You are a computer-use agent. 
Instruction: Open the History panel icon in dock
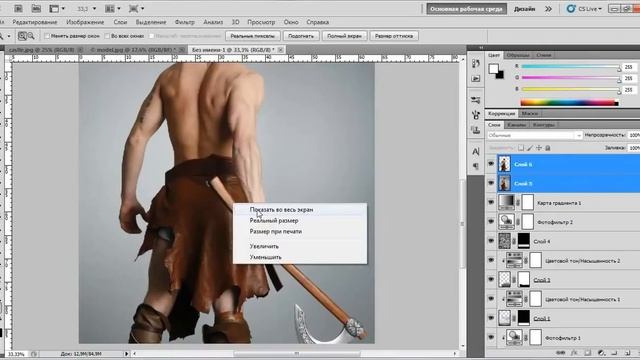pyautogui.click(x=476, y=63)
